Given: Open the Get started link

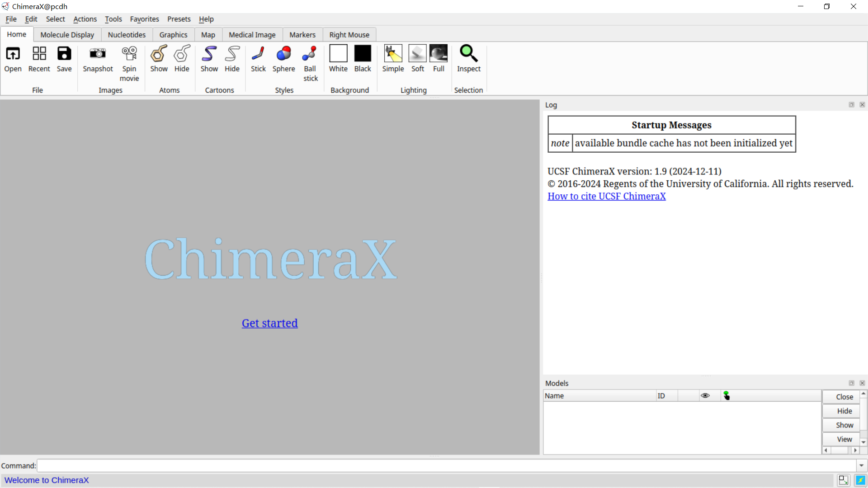Looking at the screenshot, I should (x=269, y=323).
